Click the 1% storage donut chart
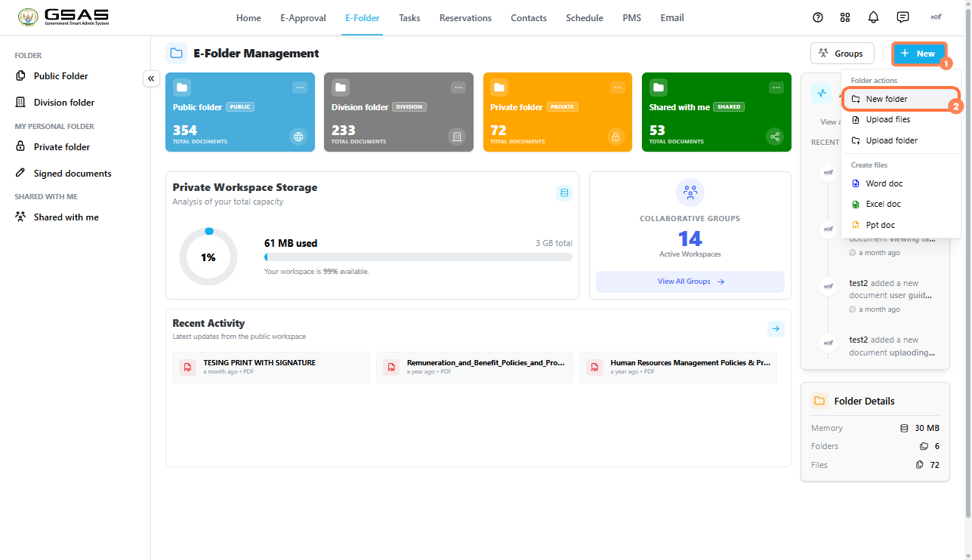 (208, 257)
